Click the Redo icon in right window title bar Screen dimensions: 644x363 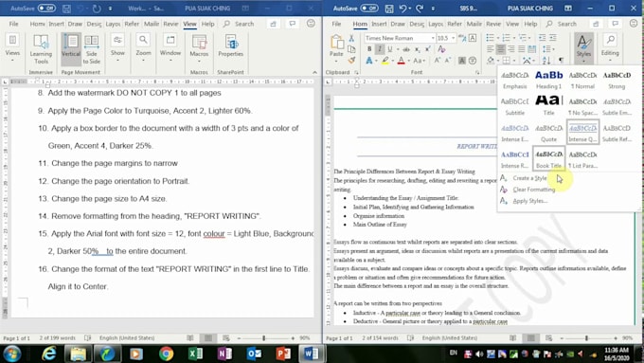(x=420, y=9)
